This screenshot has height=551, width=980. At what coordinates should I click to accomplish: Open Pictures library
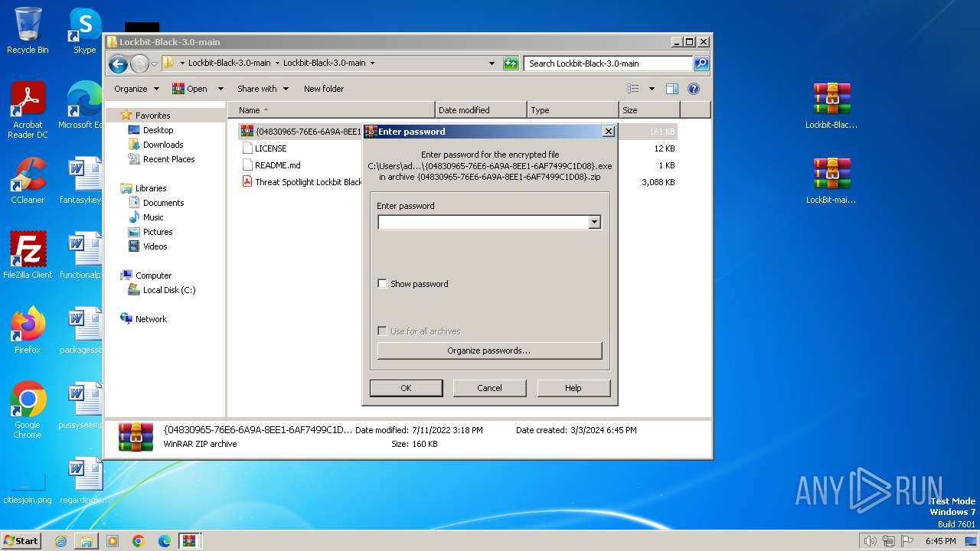158,232
